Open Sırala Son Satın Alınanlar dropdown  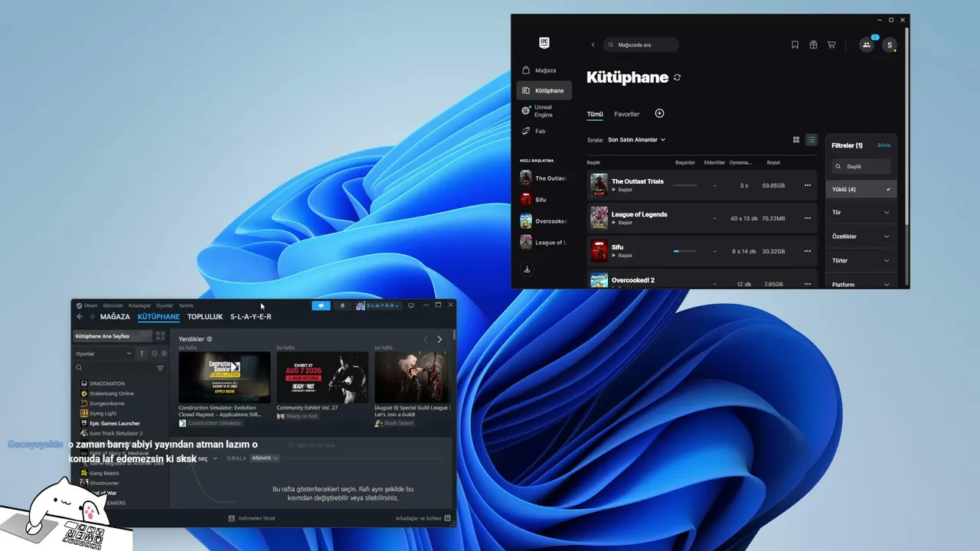pos(636,140)
